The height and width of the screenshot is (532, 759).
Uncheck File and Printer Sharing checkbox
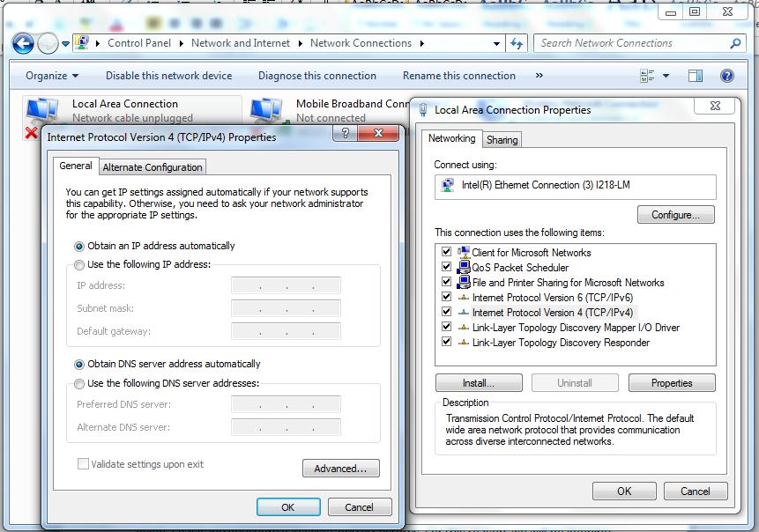click(x=446, y=282)
